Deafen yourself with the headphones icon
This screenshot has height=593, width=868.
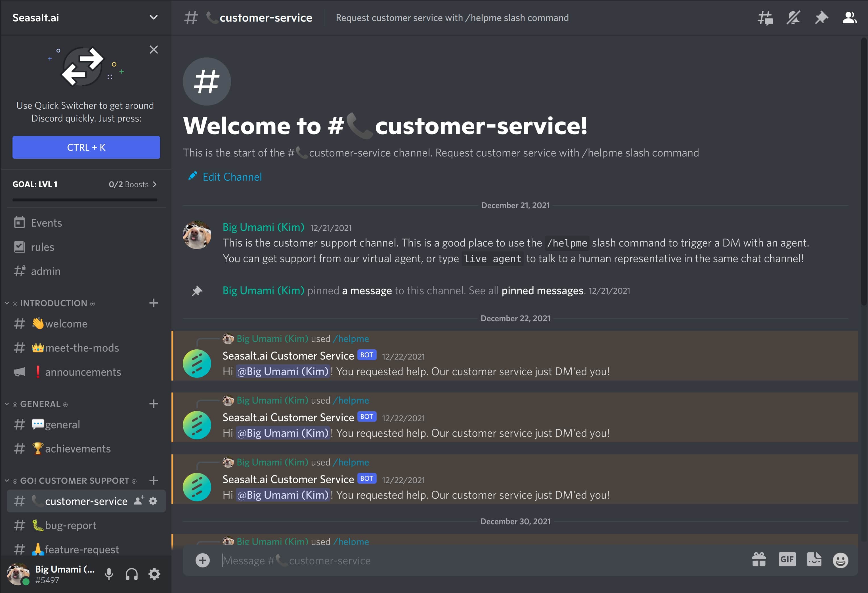click(x=131, y=574)
